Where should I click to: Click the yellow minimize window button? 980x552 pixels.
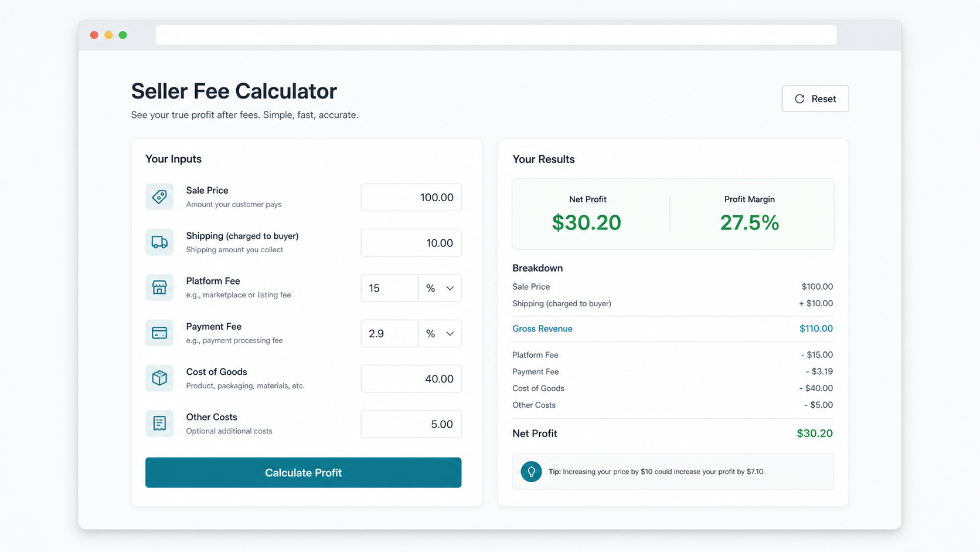tap(108, 35)
